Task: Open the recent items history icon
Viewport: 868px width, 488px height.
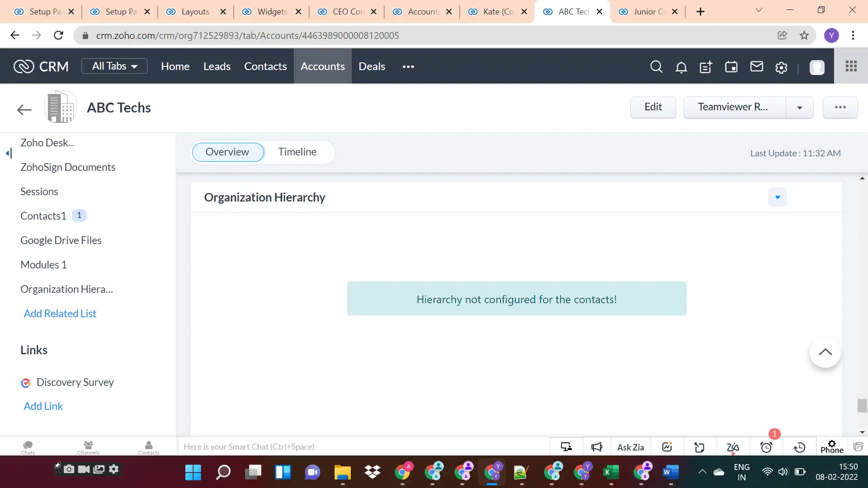Action: tap(799, 447)
